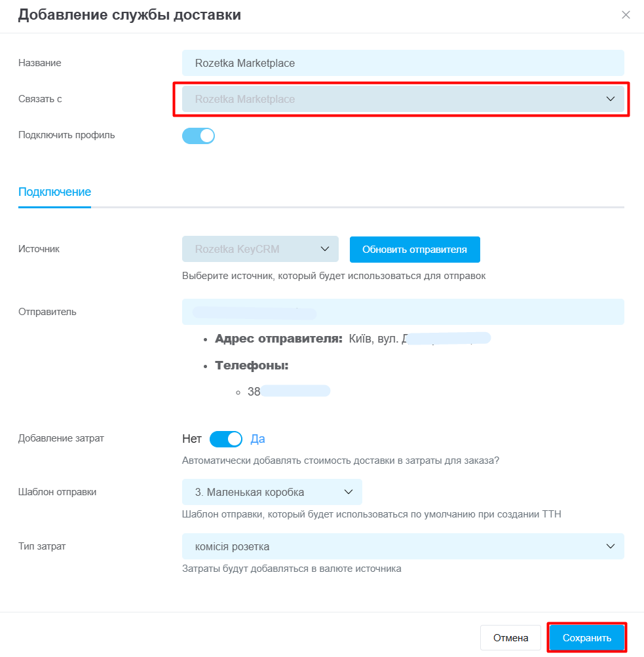Open the Шаблон отправки dropdown
The image size is (644, 657).
coord(262,492)
